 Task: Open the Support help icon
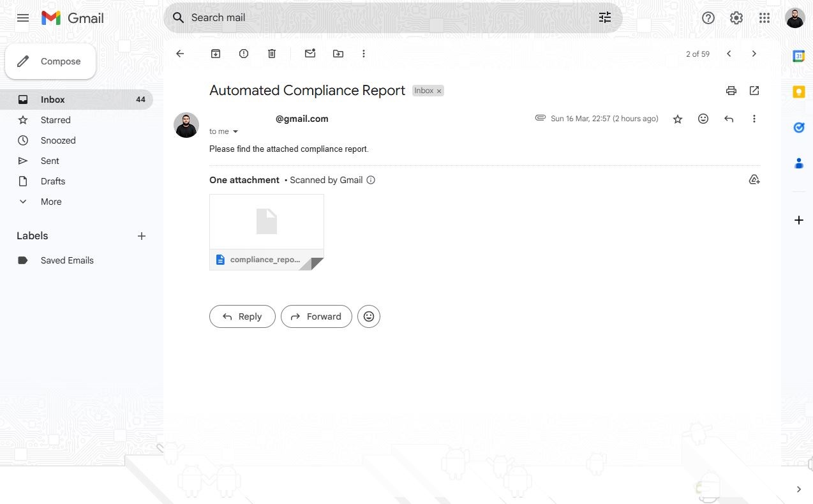[708, 18]
